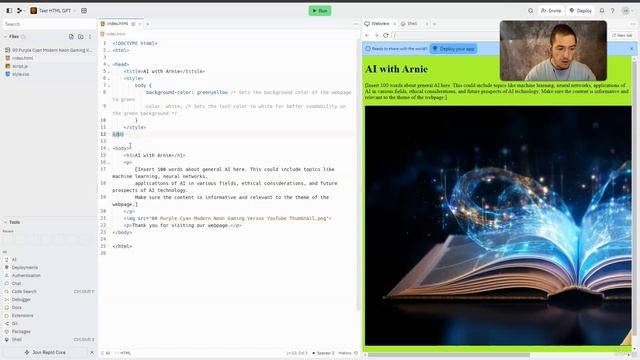Screen dimensions: 640x360
Task: Click the green Run button
Action: pyautogui.click(x=320, y=11)
